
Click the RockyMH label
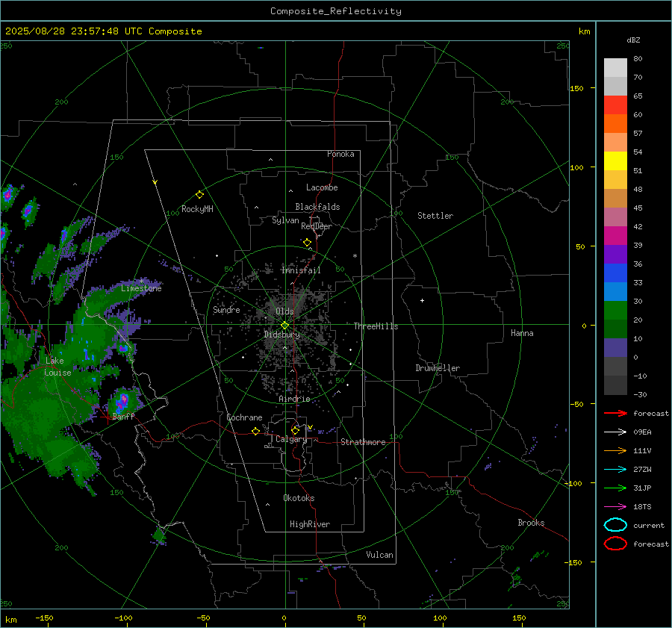pos(197,209)
